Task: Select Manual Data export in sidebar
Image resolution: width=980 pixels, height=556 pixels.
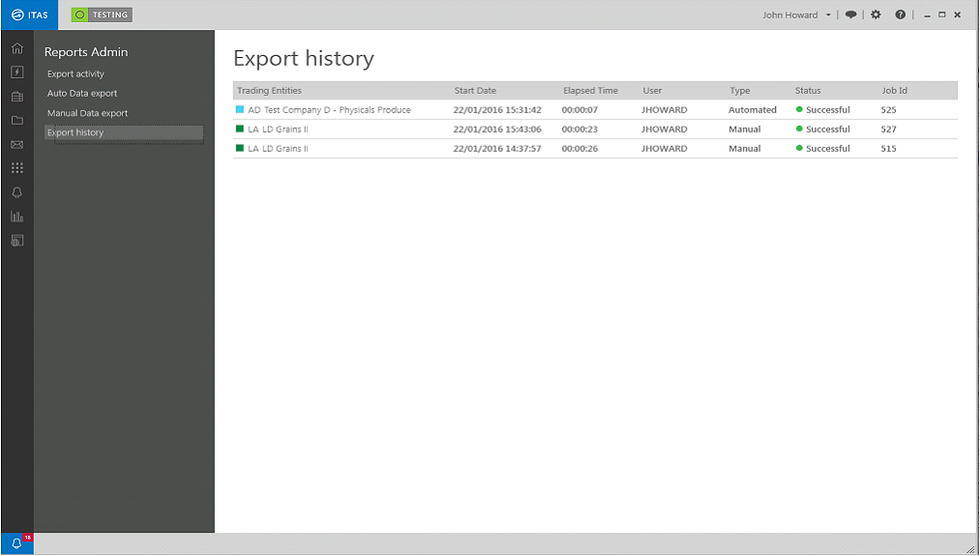Action: [87, 113]
